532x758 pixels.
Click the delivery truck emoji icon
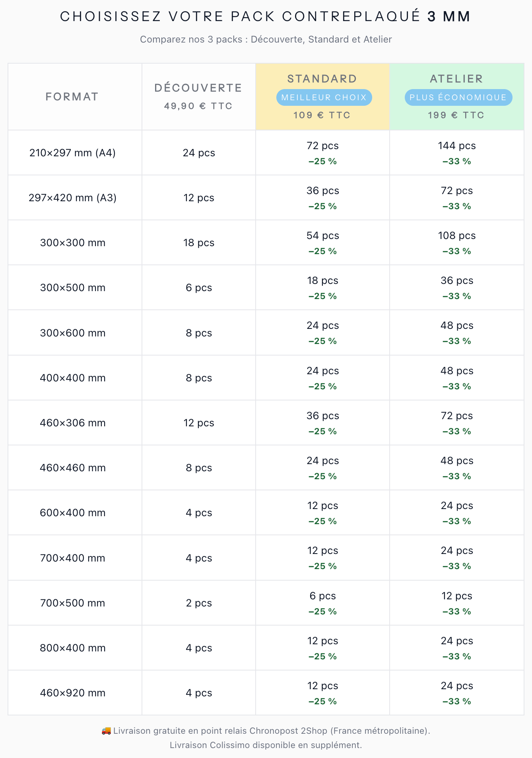(x=106, y=731)
